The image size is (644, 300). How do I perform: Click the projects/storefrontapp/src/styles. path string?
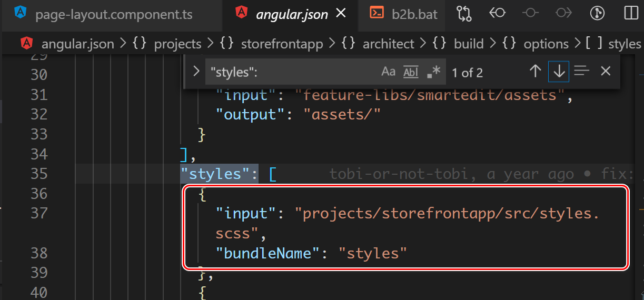[447, 214]
